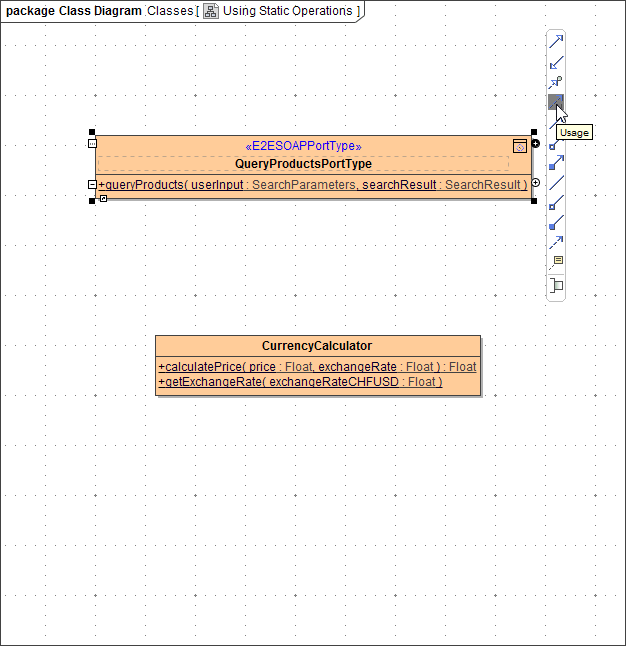Click the CurrencyCalculator class header
The width and height of the screenshot is (626, 646).
[317, 346]
